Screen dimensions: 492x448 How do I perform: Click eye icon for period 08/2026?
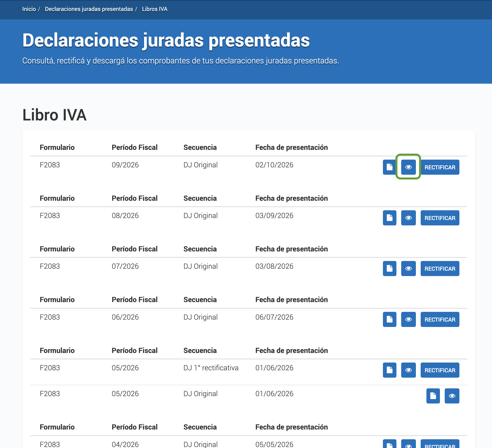click(408, 218)
